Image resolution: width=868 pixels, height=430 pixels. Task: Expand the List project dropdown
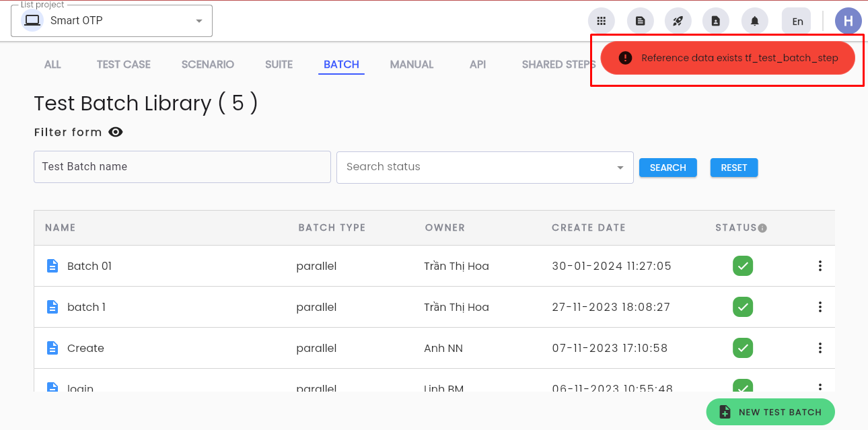pos(112,21)
